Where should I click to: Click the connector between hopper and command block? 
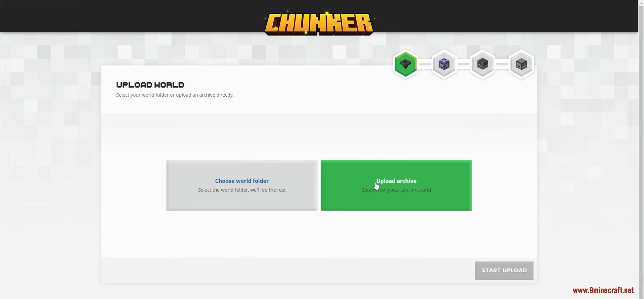coord(425,64)
